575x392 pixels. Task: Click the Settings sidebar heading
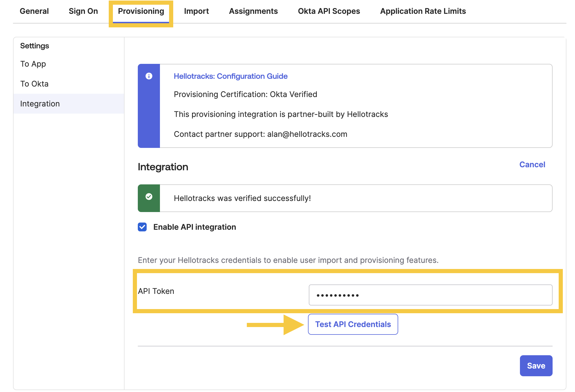[x=35, y=46]
